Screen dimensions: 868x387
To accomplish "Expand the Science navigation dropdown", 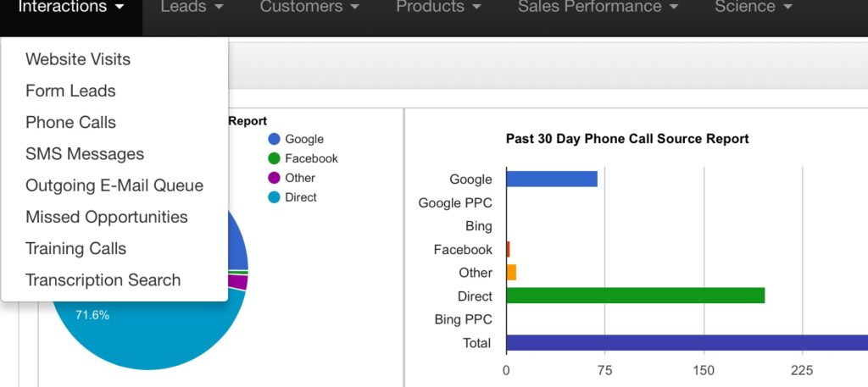I will 753,8.
